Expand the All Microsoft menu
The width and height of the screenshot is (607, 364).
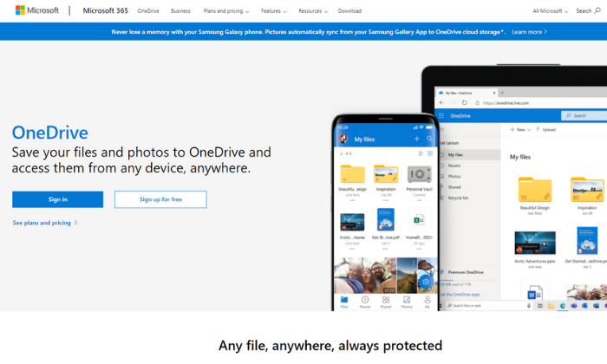coord(550,10)
